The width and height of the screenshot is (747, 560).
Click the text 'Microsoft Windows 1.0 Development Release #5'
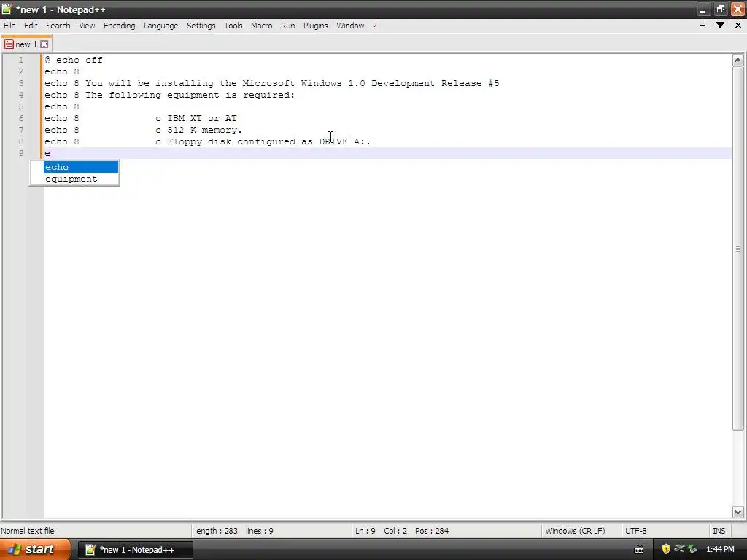(371, 83)
